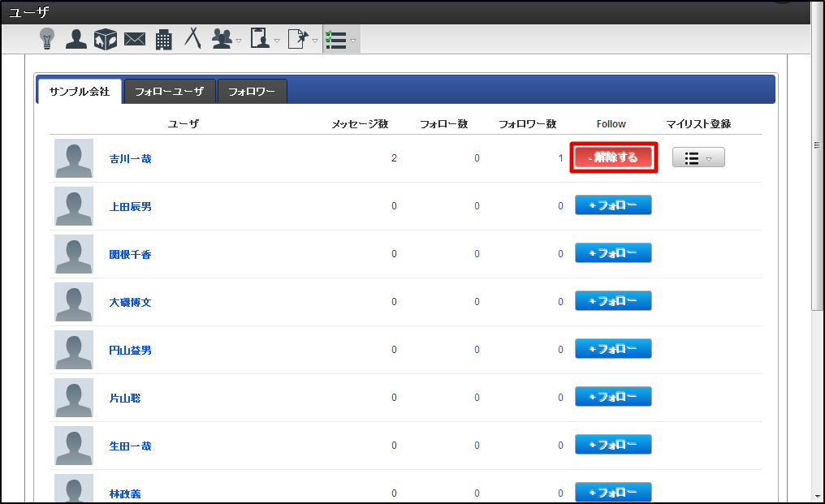Click the light bulb icon in toolbar
Viewport: 825px width, 504px height.
pos(47,38)
